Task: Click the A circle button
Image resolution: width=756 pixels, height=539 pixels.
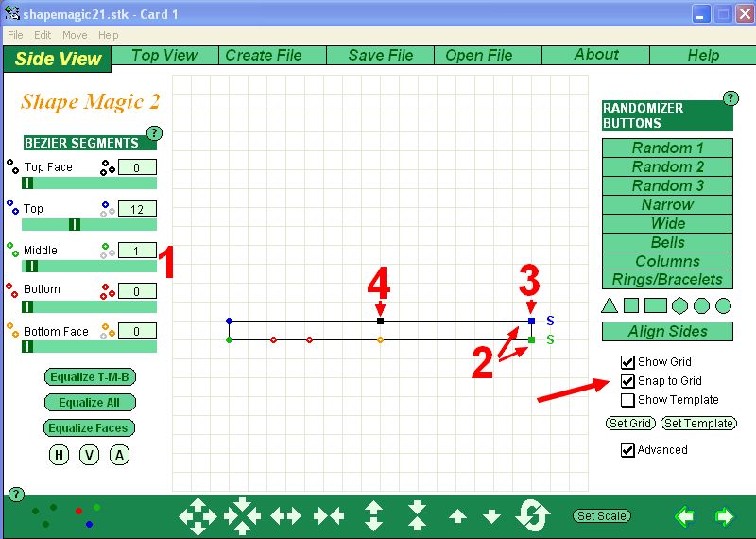Action: pos(119,455)
